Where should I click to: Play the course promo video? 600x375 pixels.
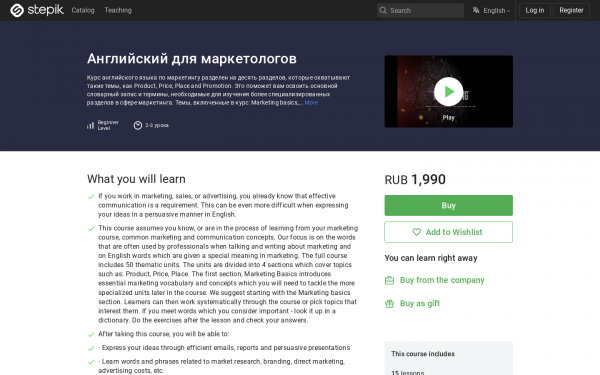[x=448, y=91]
